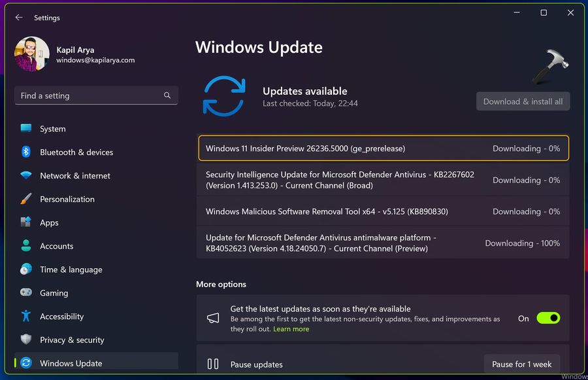Click the back arrow in Settings header
The width and height of the screenshot is (588, 380).
coord(19,17)
